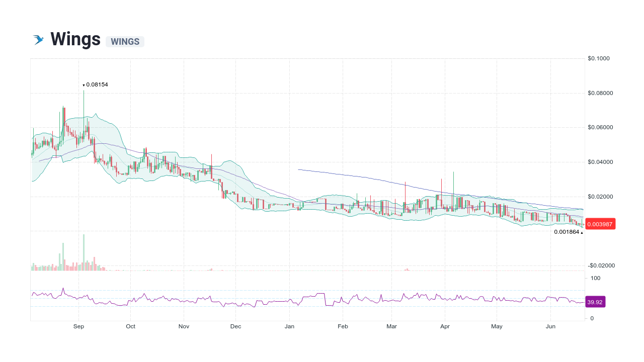Click the purple RSI value badge 39.92

(x=596, y=302)
